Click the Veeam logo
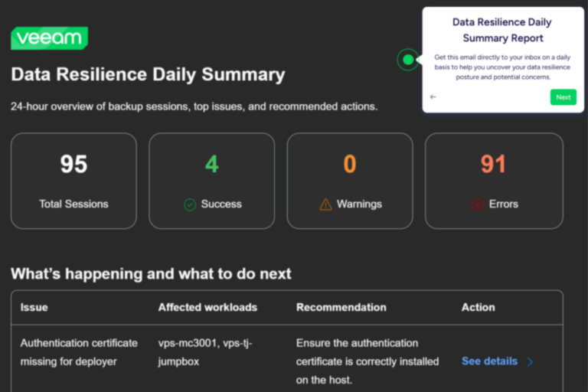Image resolution: width=588 pixels, height=392 pixels. click(x=49, y=38)
